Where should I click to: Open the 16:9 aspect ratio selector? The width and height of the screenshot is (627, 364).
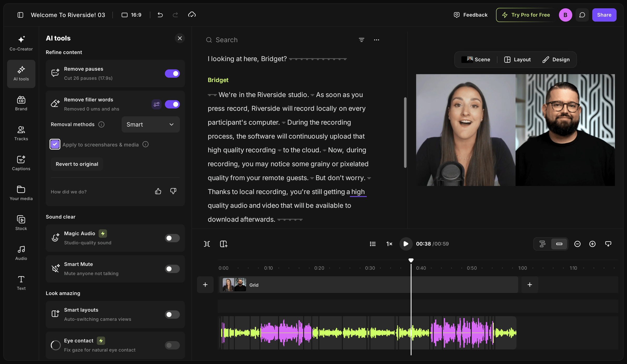(x=131, y=15)
